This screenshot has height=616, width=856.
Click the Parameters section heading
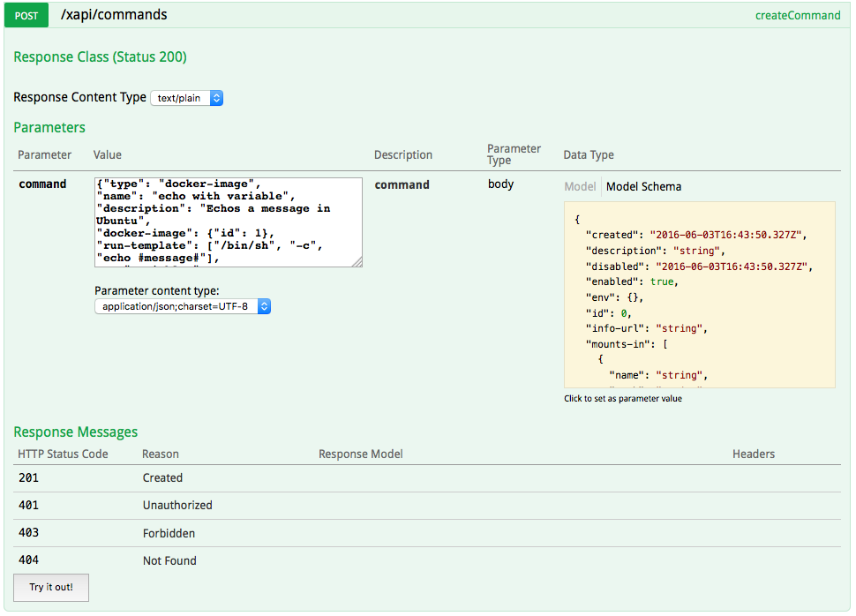pos(49,128)
